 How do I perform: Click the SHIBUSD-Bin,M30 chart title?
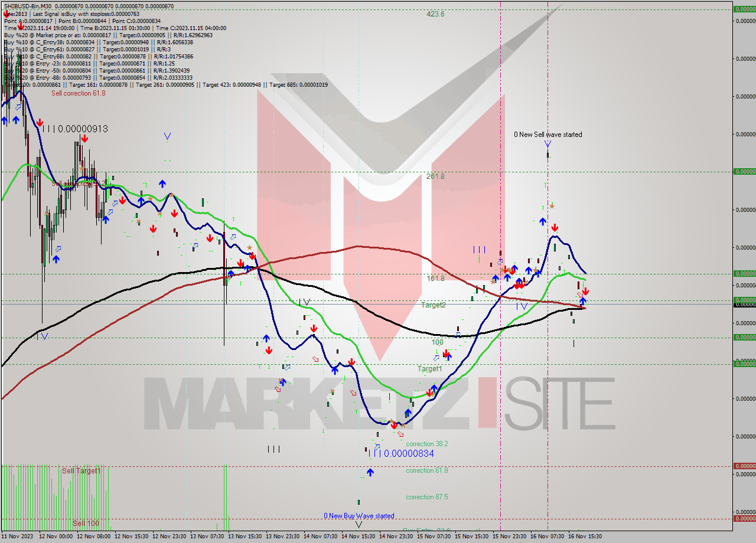[x=27, y=6]
